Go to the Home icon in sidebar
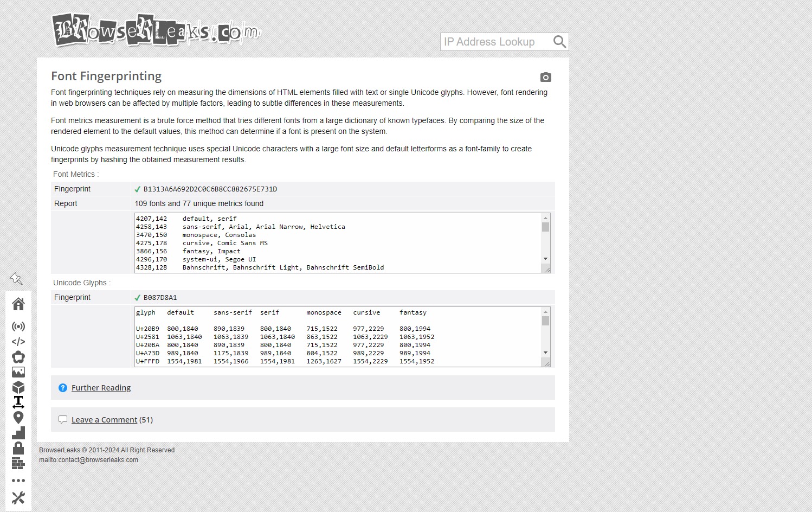Screen dimensions: 812x512 (x=18, y=304)
